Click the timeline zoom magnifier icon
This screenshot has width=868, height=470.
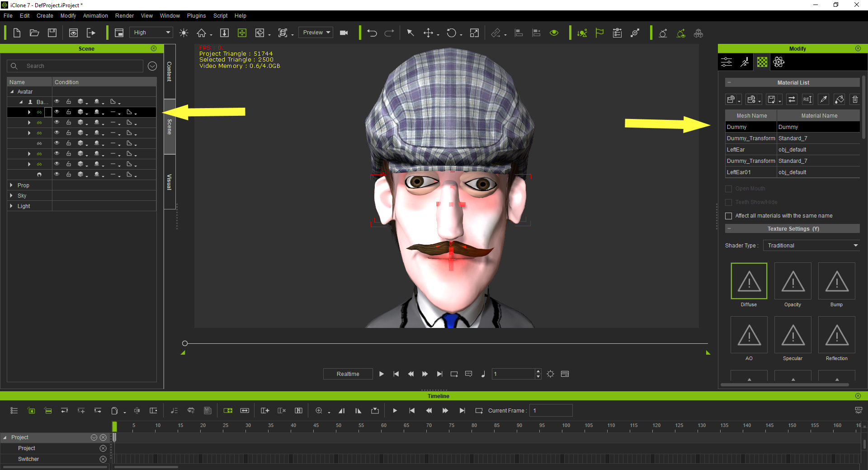pos(319,411)
